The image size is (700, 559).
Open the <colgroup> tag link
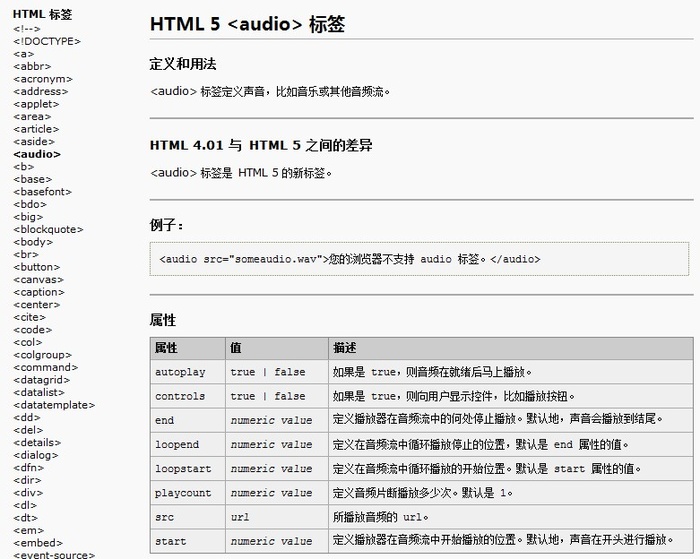tap(42, 355)
